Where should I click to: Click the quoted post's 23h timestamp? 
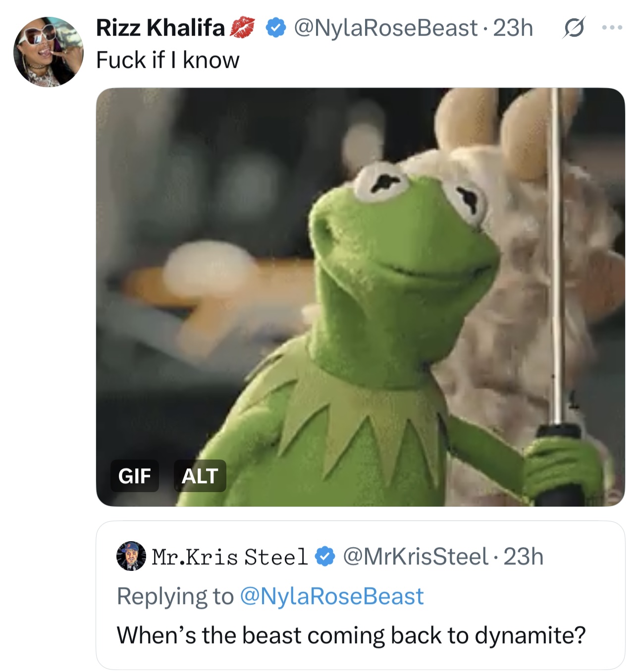click(x=524, y=557)
